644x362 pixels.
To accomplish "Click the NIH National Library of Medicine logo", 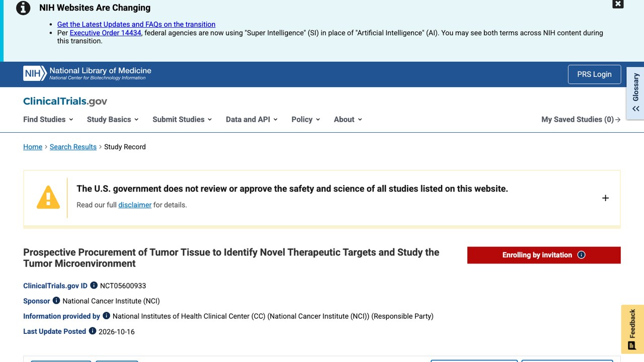I will click(x=88, y=74).
